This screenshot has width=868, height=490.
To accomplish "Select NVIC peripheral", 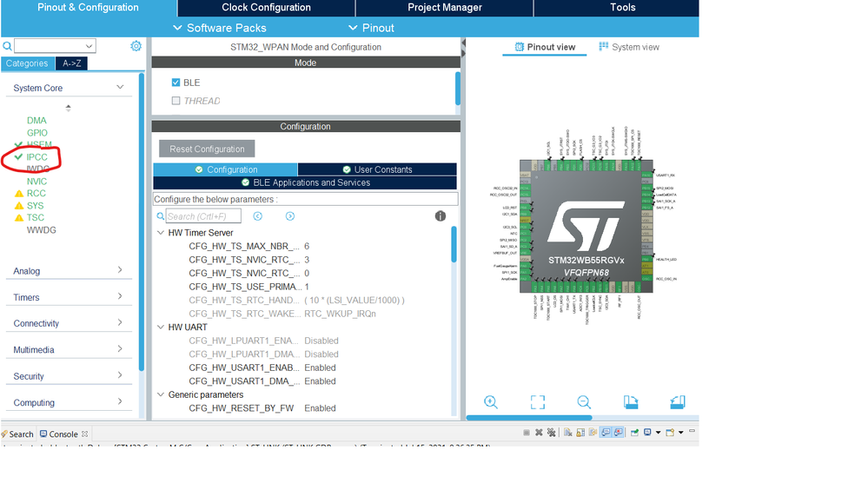I will pos(36,181).
